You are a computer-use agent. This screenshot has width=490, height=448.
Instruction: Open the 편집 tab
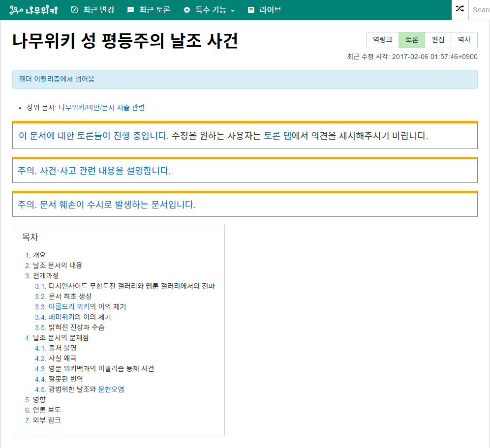pos(438,40)
